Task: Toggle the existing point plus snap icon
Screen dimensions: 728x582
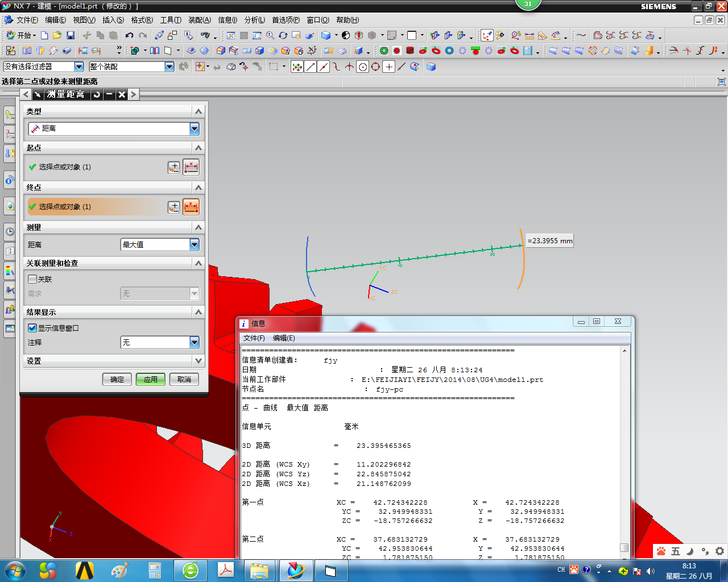Action: 389,66
